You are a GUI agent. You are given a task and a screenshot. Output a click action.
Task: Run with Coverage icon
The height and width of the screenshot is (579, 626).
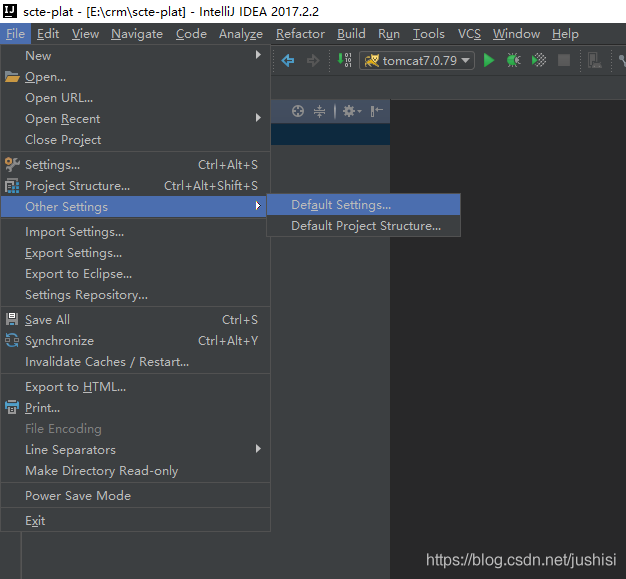(539, 61)
